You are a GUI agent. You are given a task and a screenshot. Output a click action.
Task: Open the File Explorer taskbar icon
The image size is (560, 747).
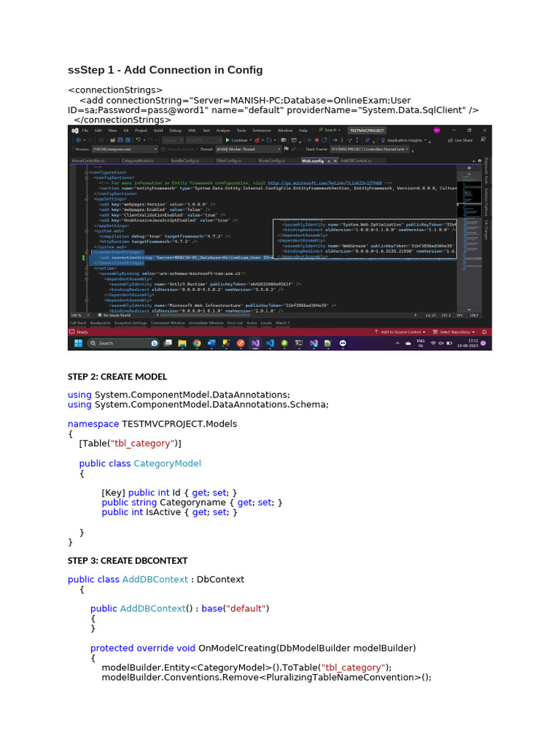(x=182, y=343)
